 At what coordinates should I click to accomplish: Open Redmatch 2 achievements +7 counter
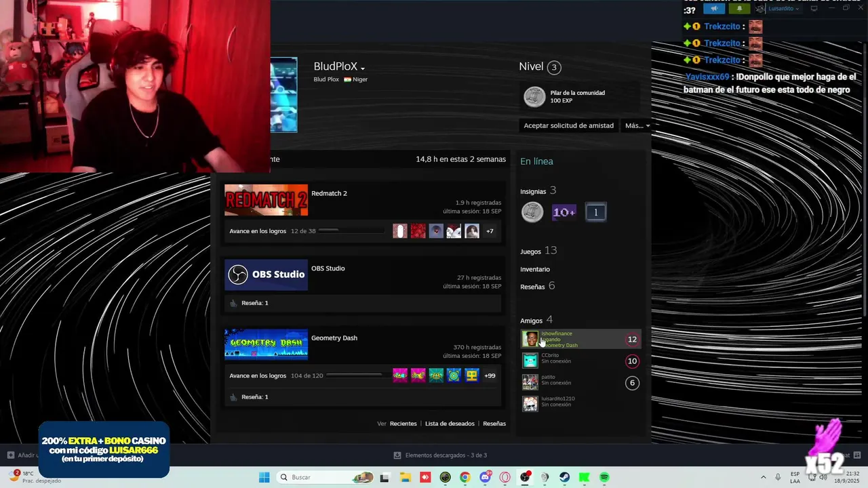pos(490,231)
